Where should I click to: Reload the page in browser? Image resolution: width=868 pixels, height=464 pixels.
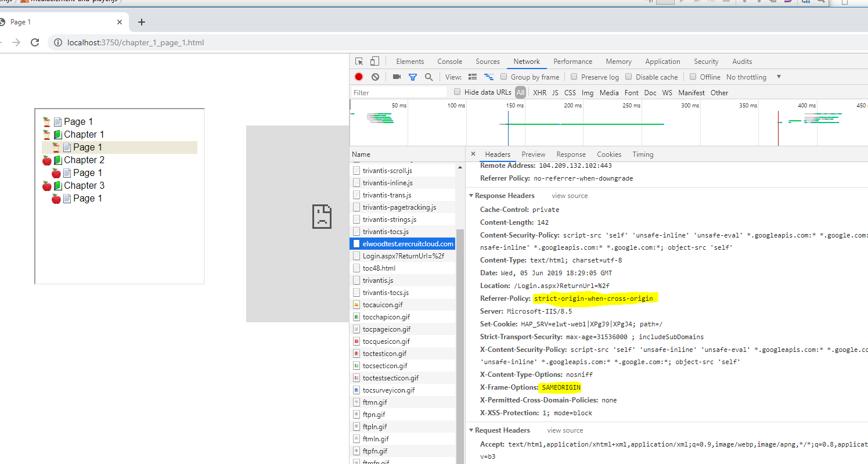tap(35, 42)
